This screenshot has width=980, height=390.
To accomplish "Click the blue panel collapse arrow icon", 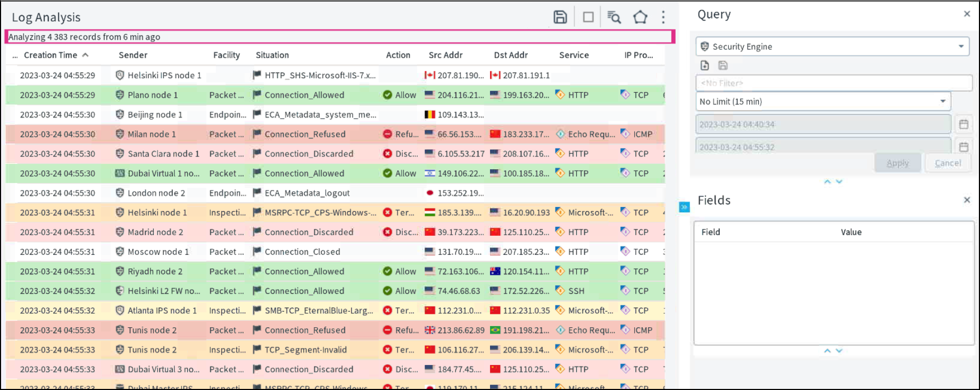I will point(684,207).
